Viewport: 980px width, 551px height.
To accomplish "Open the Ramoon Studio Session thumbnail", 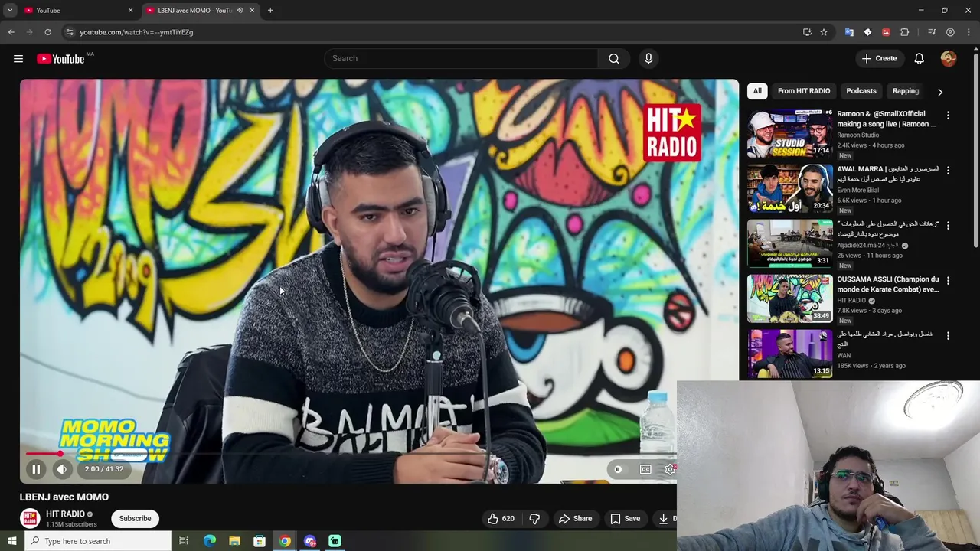I will (x=789, y=133).
